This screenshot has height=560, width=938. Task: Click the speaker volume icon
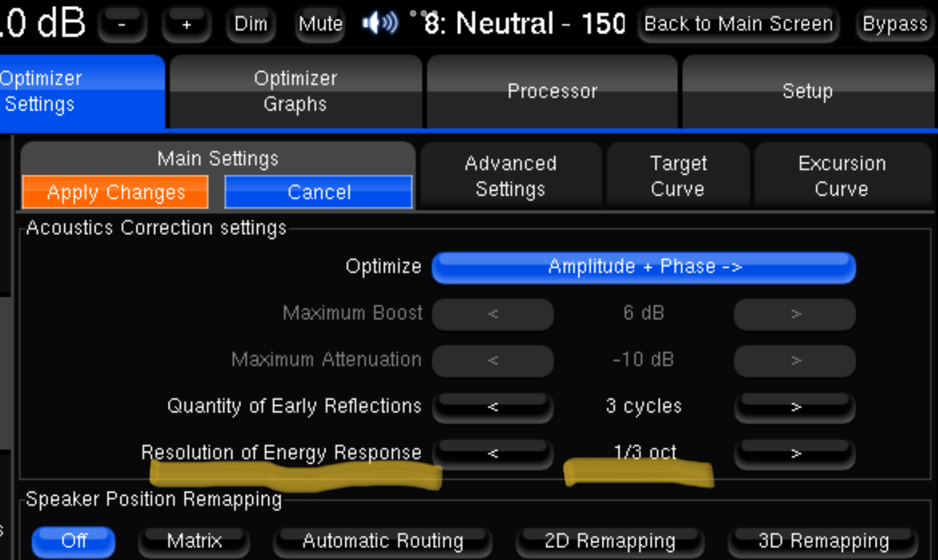380,24
